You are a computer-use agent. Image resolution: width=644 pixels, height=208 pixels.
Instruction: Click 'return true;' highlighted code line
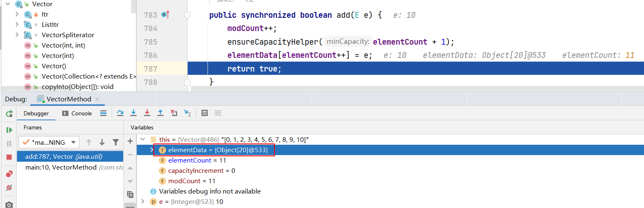(x=254, y=69)
